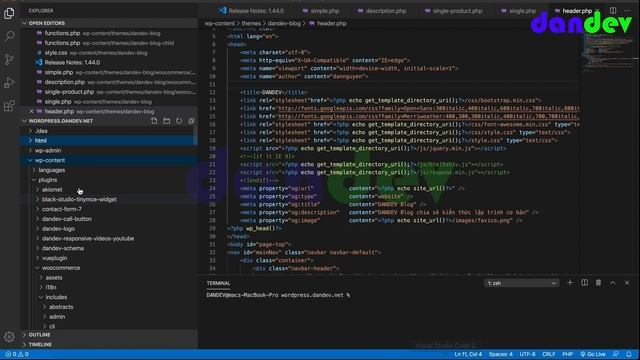The width and height of the screenshot is (640, 360).
Task: Change encoding via UTF-8 indicator
Action: (x=527, y=354)
